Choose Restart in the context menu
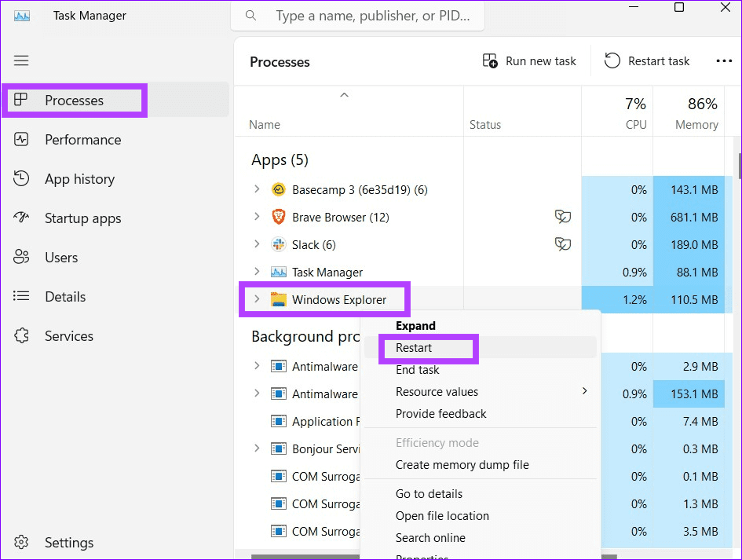Viewport: 742px width, 560px height. (x=414, y=348)
